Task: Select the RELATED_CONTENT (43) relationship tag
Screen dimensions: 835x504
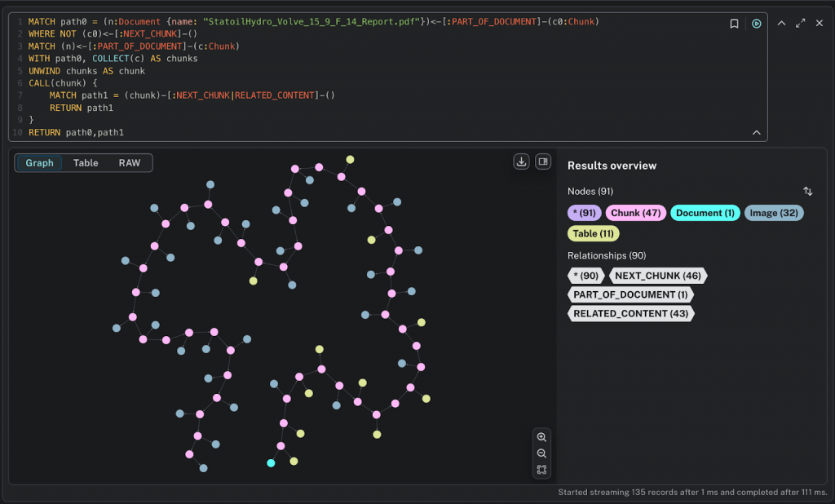Action: 630,314
